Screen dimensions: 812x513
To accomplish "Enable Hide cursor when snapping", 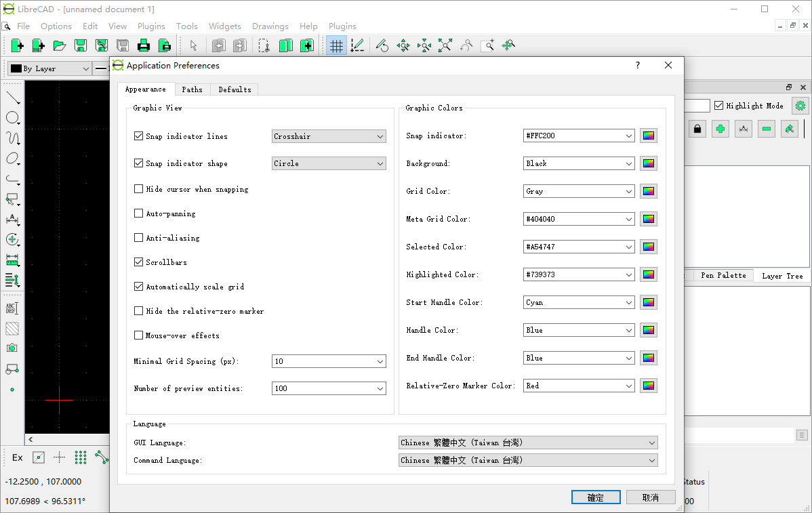I will tap(139, 189).
